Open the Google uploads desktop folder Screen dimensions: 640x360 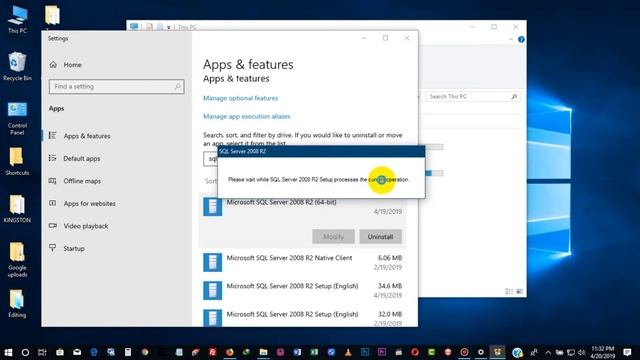coord(17,260)
